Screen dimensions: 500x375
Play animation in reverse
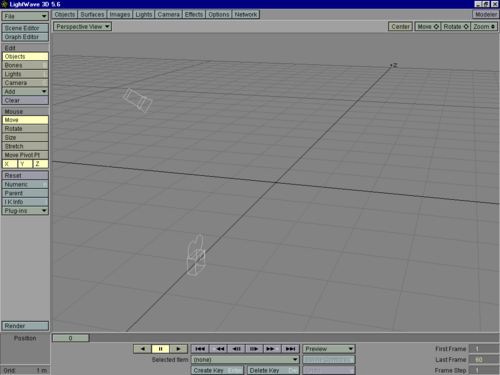pyautogui.click(x=143, y=349)
